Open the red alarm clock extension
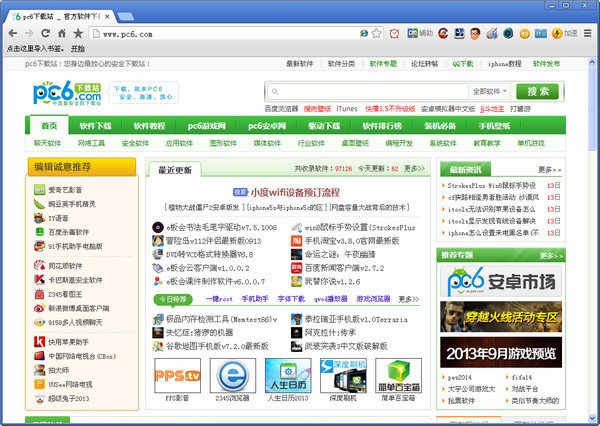The image size is (600, 426). (x=394, y=34)
